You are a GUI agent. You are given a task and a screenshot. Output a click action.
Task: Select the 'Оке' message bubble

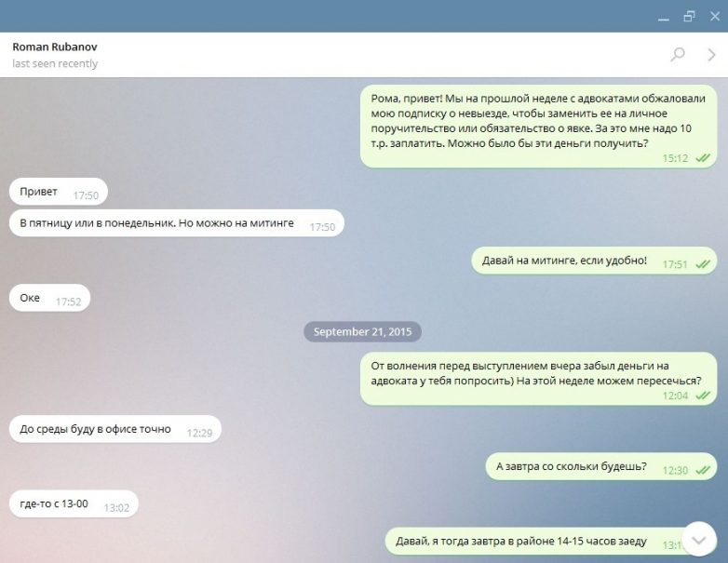click(49, 298)
